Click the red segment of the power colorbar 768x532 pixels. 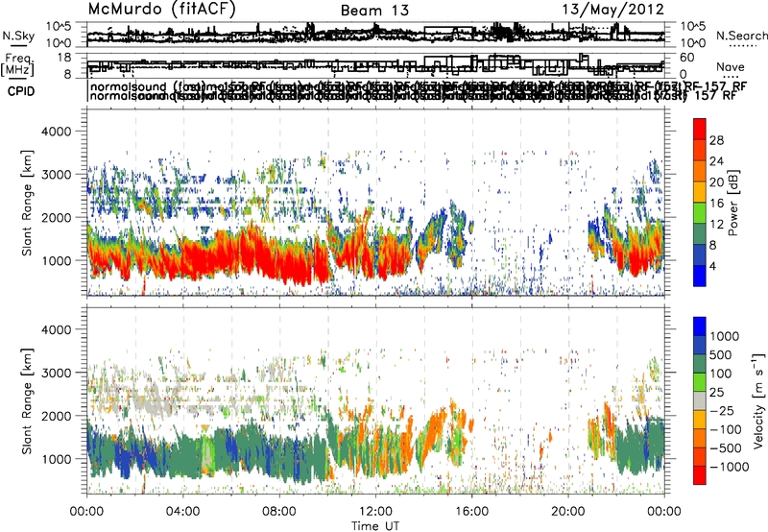tap(700, 130)
